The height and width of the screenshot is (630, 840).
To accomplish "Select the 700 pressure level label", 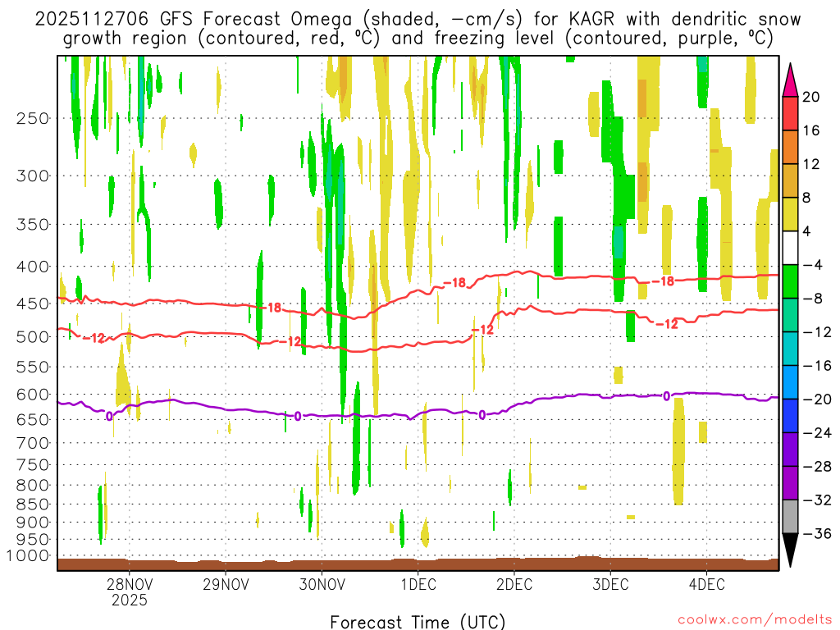I will (x=33, y=443).
